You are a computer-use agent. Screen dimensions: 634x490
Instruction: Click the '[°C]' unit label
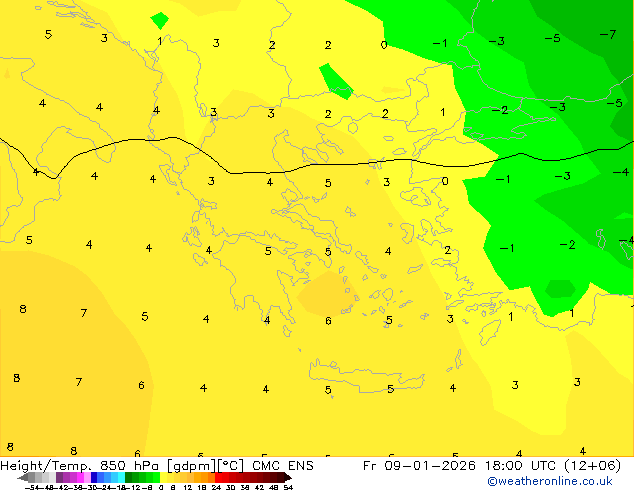[x=231, y=466]
